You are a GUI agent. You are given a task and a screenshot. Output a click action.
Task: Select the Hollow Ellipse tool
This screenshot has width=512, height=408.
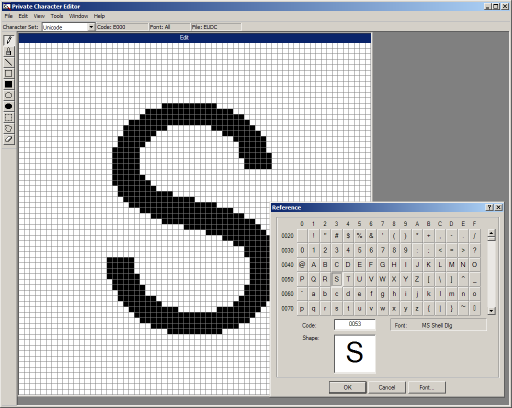point(9,95)
